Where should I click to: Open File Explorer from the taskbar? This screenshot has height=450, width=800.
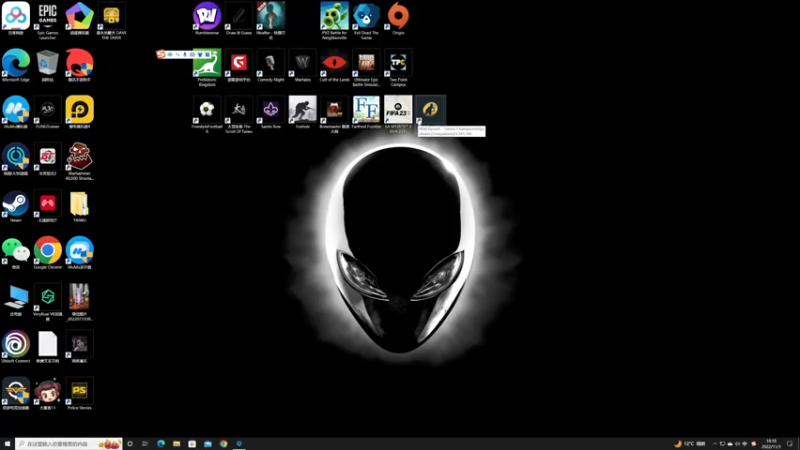click(x=177, y=444)
